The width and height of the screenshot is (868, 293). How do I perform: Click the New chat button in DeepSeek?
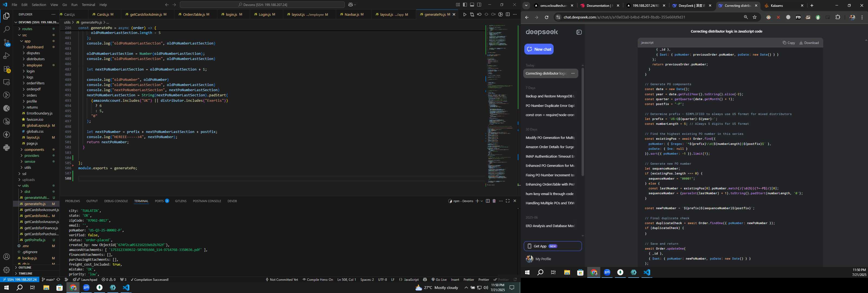539,49
